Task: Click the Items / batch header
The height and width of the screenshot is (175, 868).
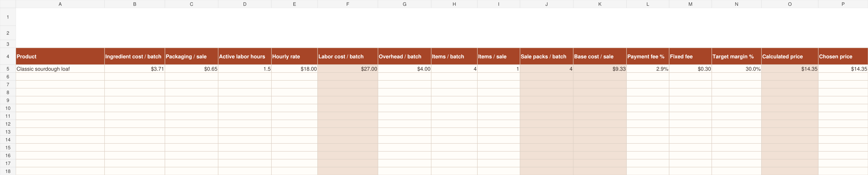Action: [454, 56]
